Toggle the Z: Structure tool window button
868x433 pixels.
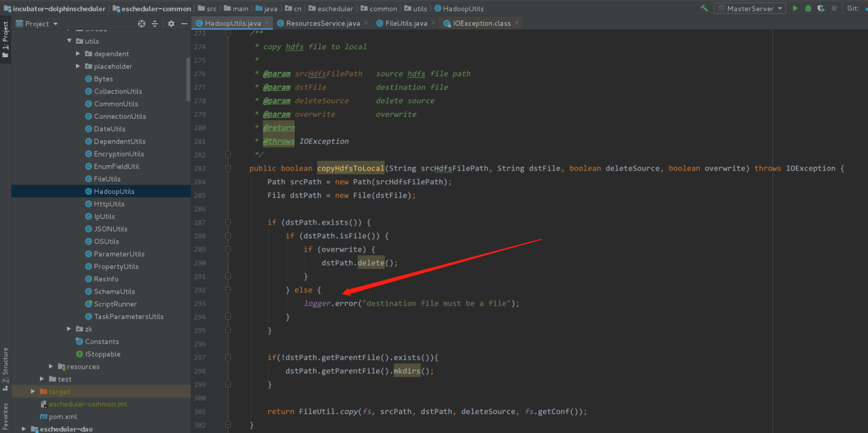click(5, 370)
